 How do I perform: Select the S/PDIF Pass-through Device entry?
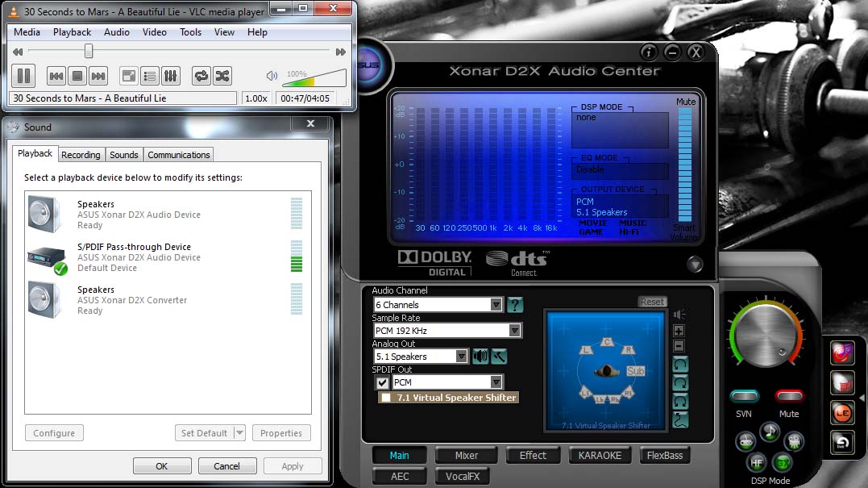[168, 257]
